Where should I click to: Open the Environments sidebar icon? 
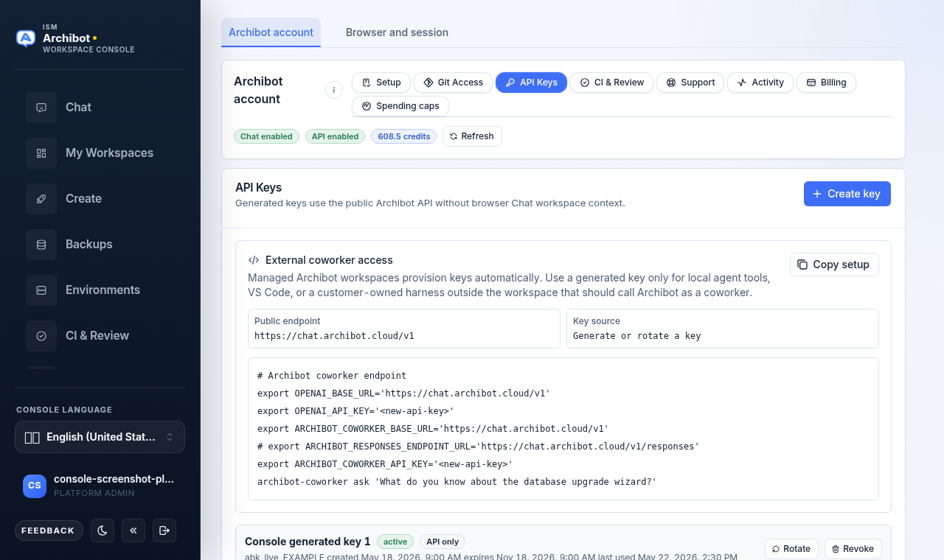coord(41,290)
